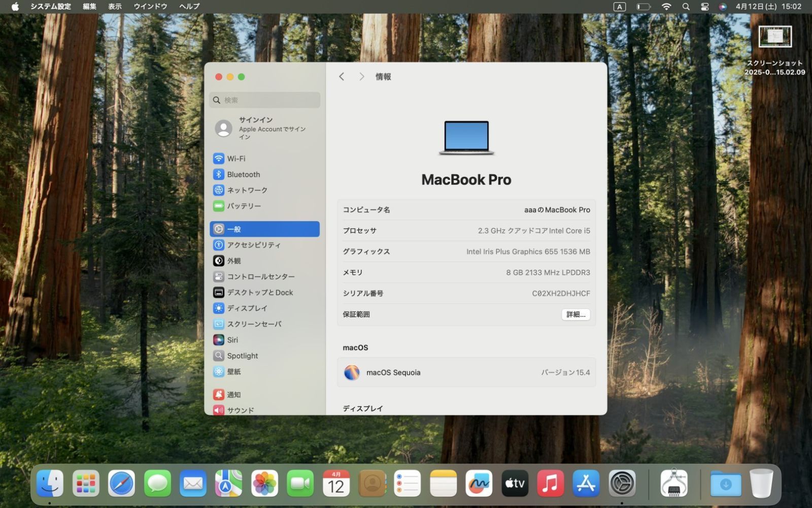Click serial number C02XH2DHJHCF
This screenshot has width=812, height=508.
pyautogui.click(x=561, y=293)
